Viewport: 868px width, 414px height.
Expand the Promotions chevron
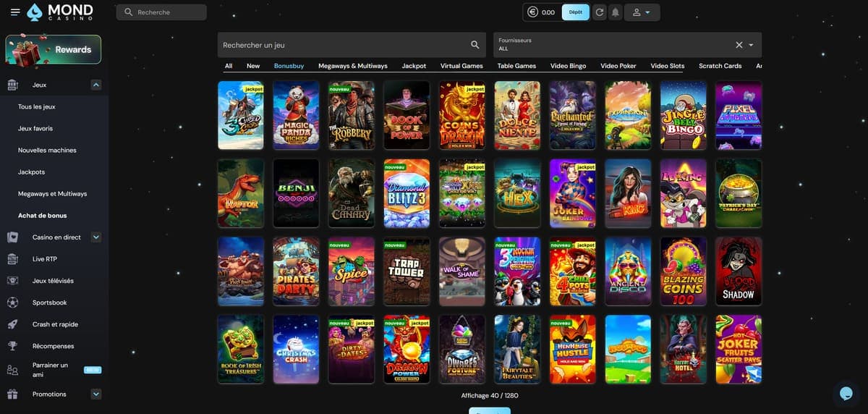pos(96,394)
